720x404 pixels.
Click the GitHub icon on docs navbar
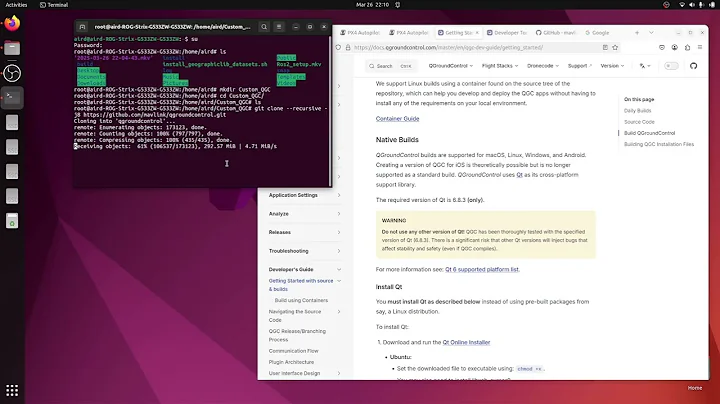coord(693,66)
